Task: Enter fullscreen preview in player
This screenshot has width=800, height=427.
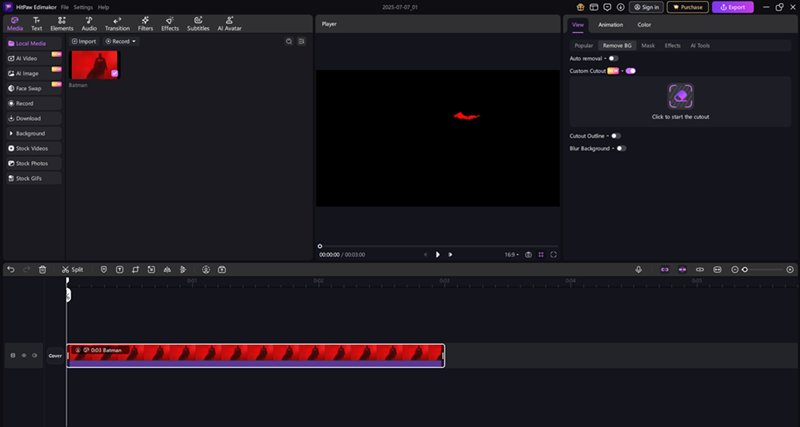Action: [554, 255]
